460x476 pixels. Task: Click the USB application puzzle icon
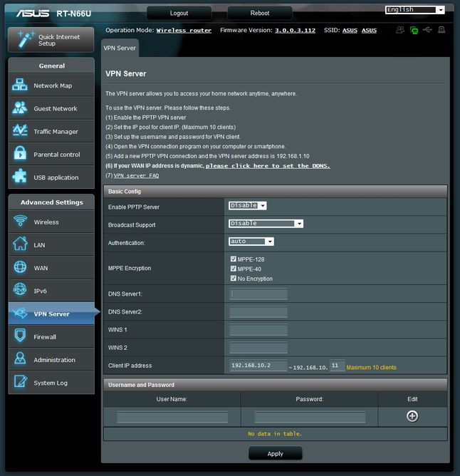coord(20,176)
